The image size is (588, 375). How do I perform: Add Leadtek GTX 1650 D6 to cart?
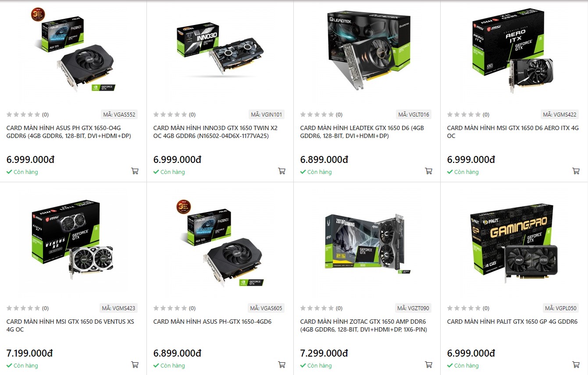click(429, 171)
